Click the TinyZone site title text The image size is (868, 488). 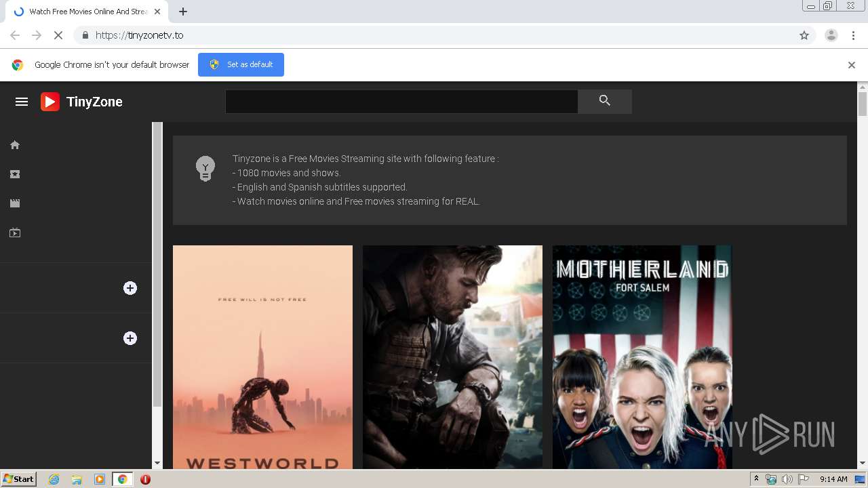(94, 102)
